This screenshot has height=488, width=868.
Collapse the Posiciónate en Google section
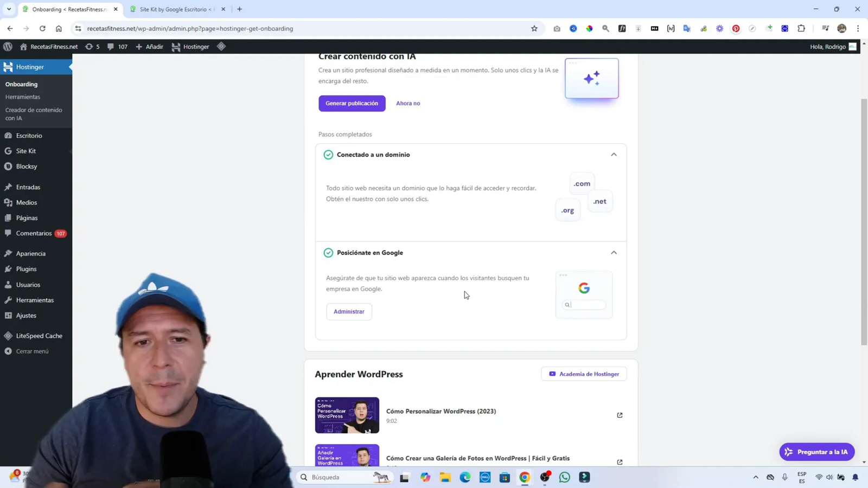coord(614,253)
